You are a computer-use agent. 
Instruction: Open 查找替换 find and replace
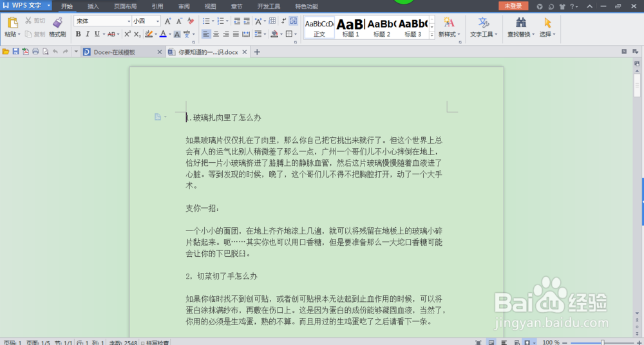click(521, 28)
